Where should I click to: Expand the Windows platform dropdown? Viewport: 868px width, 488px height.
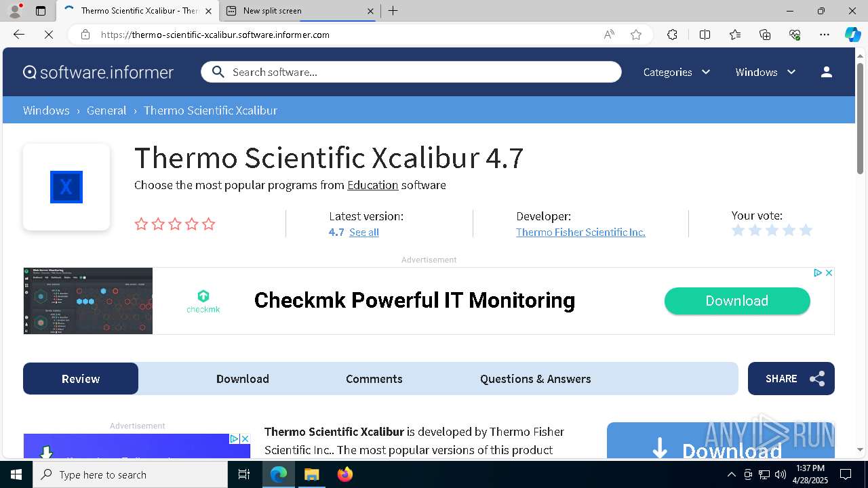766,72
